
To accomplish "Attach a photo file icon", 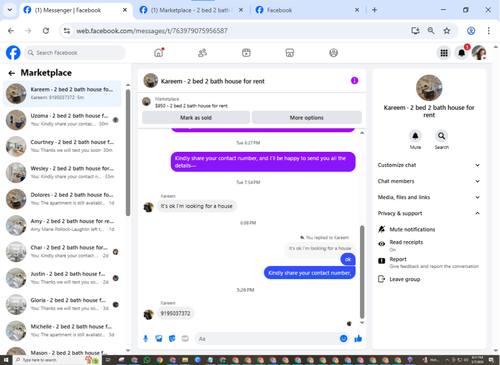I will click(159, 339).
